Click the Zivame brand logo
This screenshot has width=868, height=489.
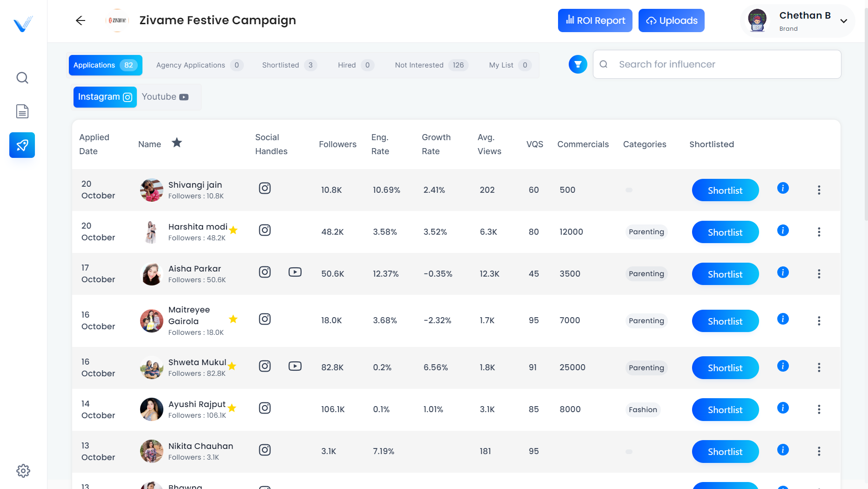tap(118, 20)
